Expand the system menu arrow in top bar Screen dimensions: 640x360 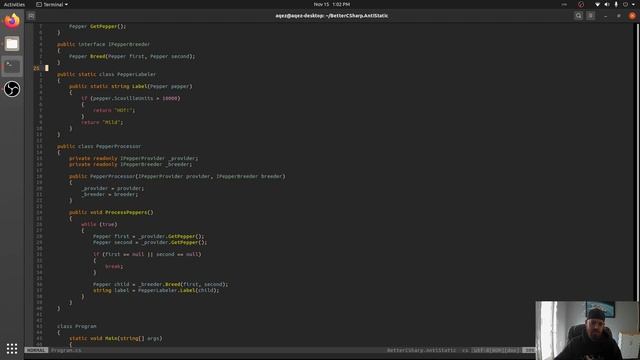tap(634, 4)
